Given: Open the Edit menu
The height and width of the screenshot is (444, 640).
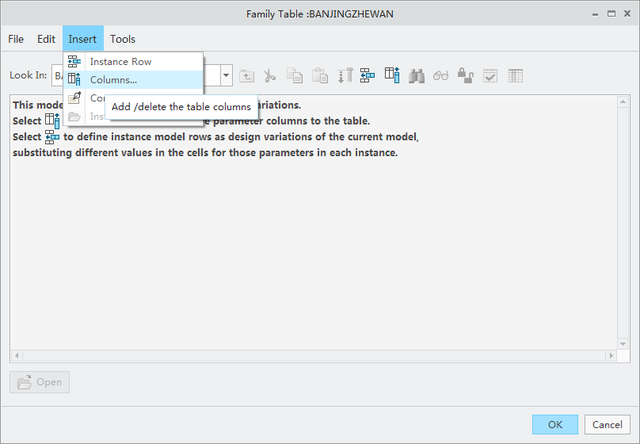Looking at the screenshot, I should click(x=46, y=39).
